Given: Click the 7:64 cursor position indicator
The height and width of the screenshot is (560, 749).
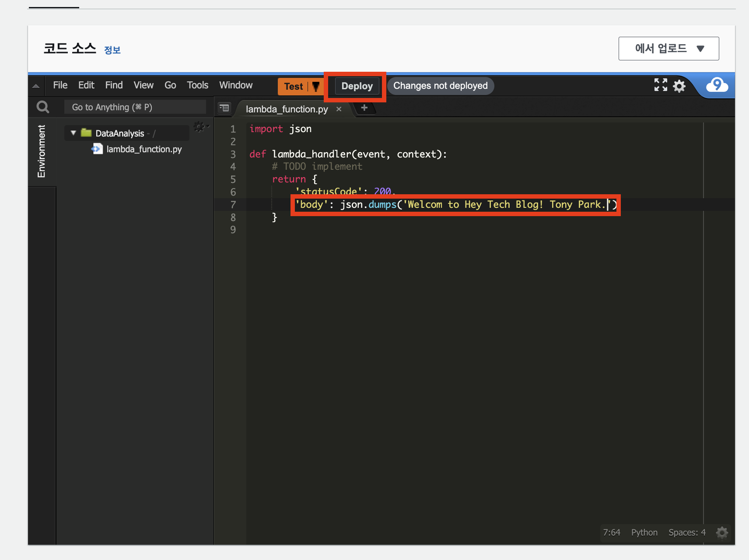Looking at the screenshot, I should coord(611,532).
